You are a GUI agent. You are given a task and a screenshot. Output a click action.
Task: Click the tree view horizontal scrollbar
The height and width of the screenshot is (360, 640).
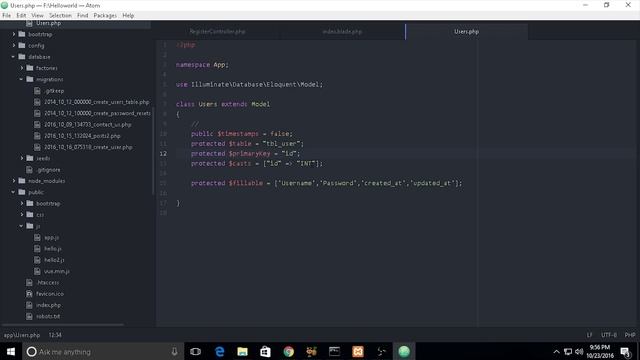click(x=63, y=325)
